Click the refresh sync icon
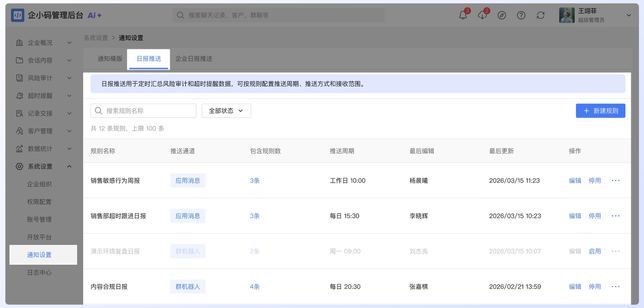 541,15
